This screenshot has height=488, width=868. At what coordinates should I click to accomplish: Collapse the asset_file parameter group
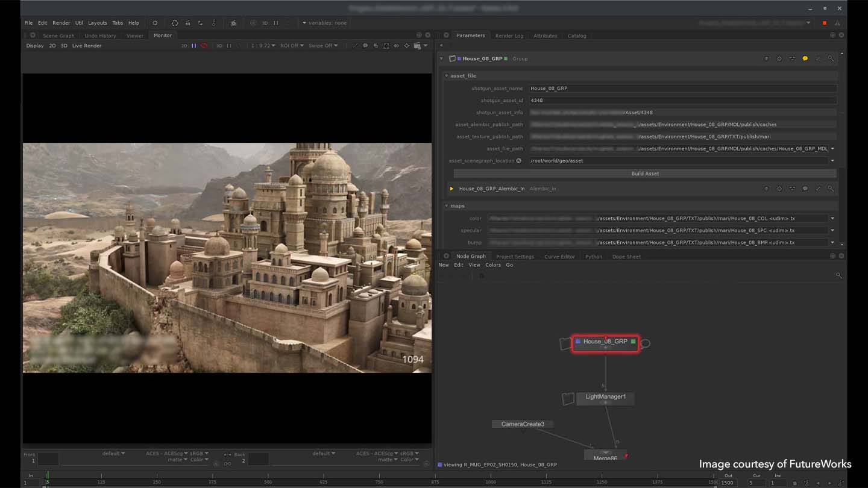point(447,76)
